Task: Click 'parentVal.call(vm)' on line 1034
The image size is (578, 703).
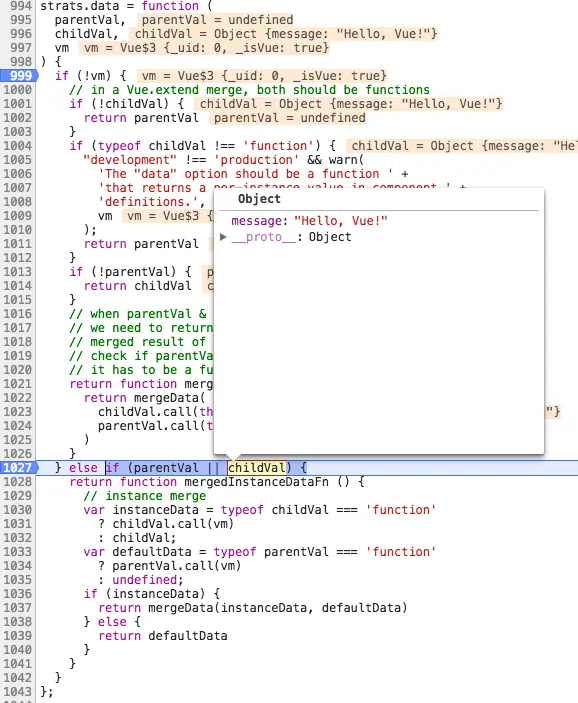Action: (x=177, y=566)
